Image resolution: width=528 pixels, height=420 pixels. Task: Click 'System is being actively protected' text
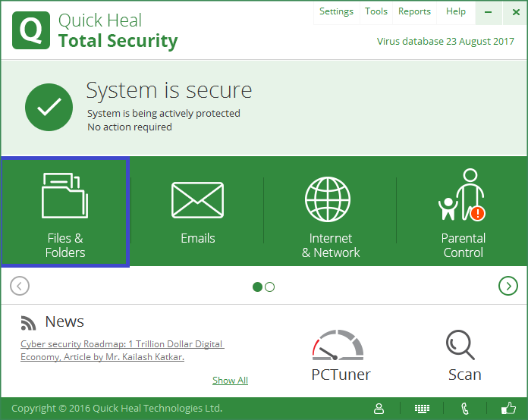pos(164,114)
